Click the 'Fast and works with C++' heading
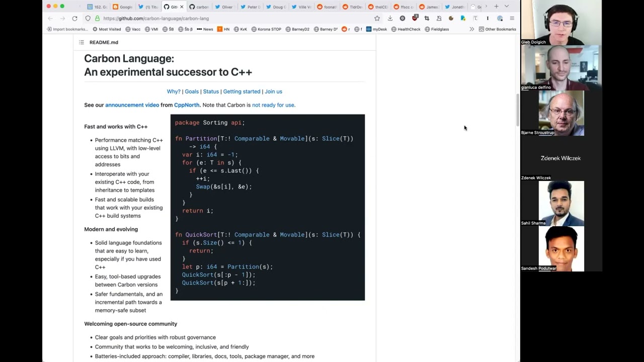644x362 pixels. click(116, 127)
